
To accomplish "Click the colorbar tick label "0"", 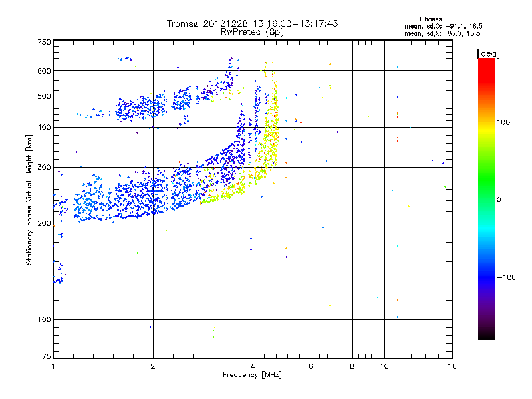I will point(498,199).
